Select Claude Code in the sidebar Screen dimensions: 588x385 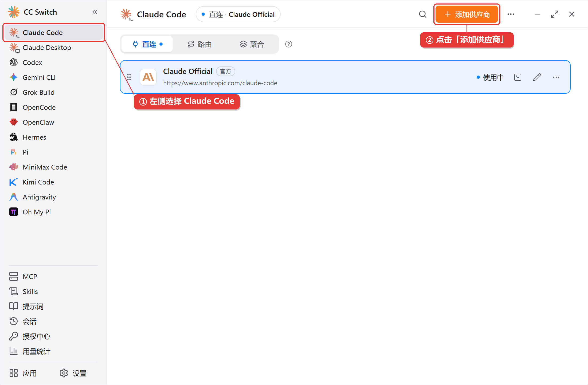click(54, 33)
